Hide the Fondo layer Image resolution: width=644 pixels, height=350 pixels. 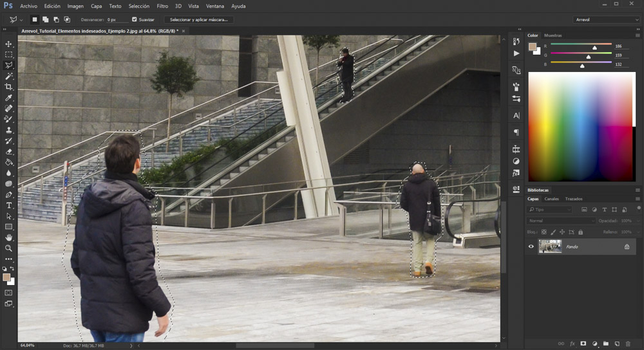531,246
